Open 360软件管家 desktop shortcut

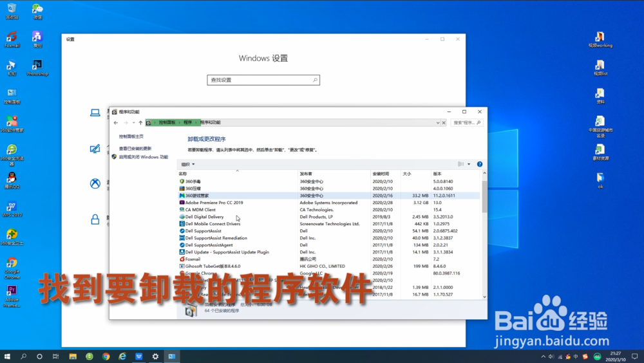pos(12,124)
